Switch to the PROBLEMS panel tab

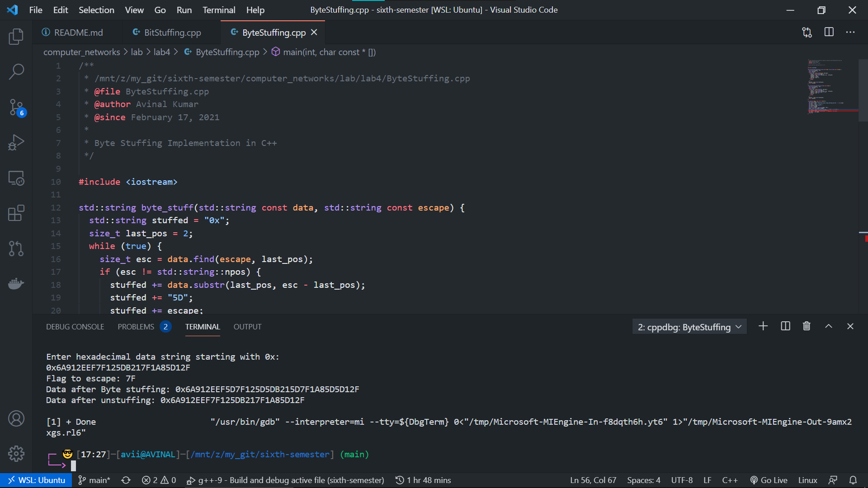[136, 326]
